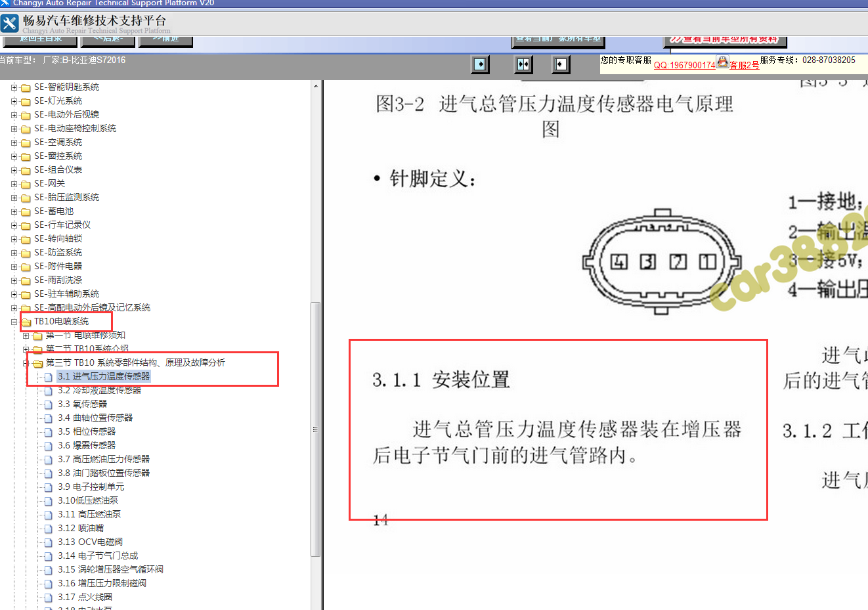The width and height of the screenshot is (868, 610).
Task: Select tree item SE-高配电动外后视镜及记忆系统
Action: (x=92, y=308)
